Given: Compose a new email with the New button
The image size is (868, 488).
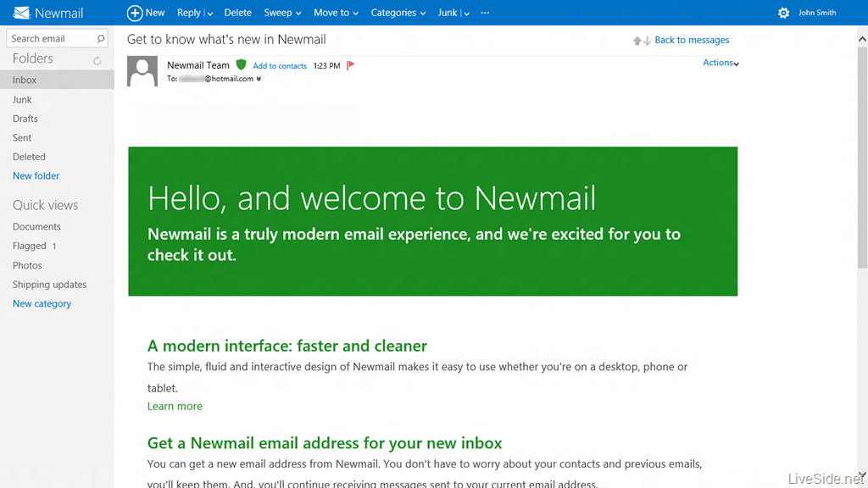Looking at the screenshot, I should click(x=146, y=13).
